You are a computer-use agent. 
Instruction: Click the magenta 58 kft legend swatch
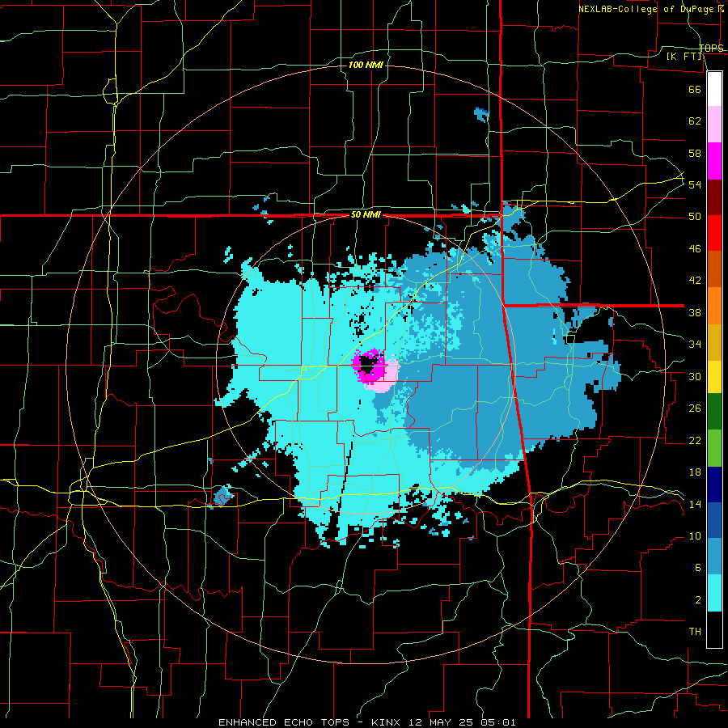pos(714,161)
